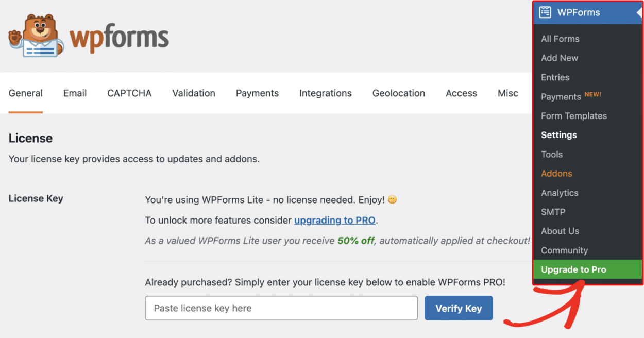Image resolution: width=644 pixels, height=338 pixels.
Task: Click the Verify Key button
Action: pyautogui.click(x=459, y=308)
